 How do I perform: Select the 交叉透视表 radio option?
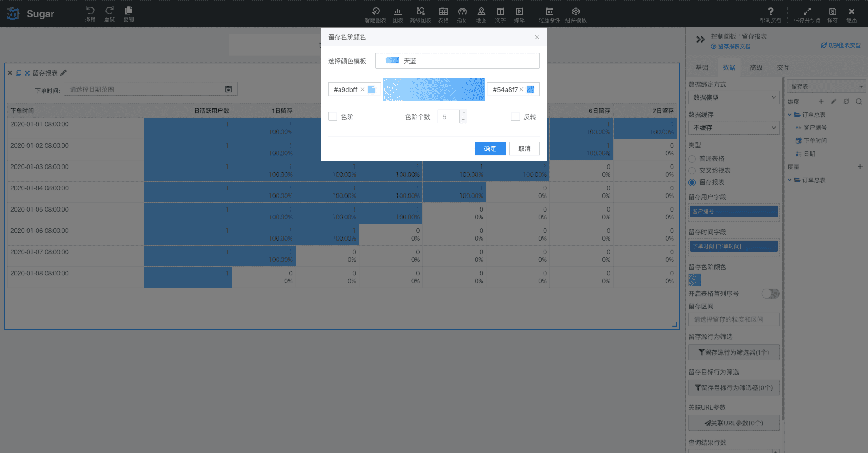pyautogui.click(x=692, y=171)
